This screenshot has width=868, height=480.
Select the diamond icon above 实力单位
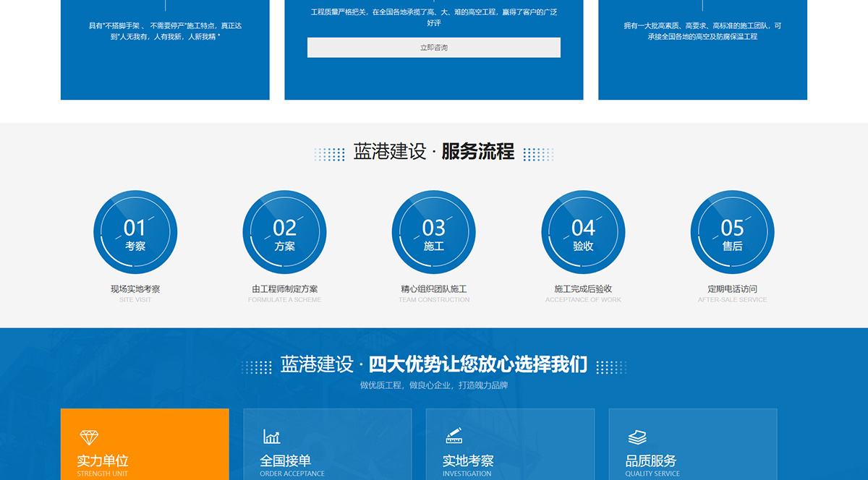[x=90, y=436]
